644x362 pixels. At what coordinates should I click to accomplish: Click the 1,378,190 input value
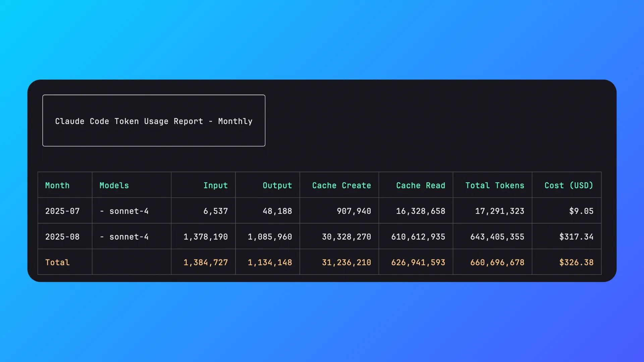click(206, 237)
